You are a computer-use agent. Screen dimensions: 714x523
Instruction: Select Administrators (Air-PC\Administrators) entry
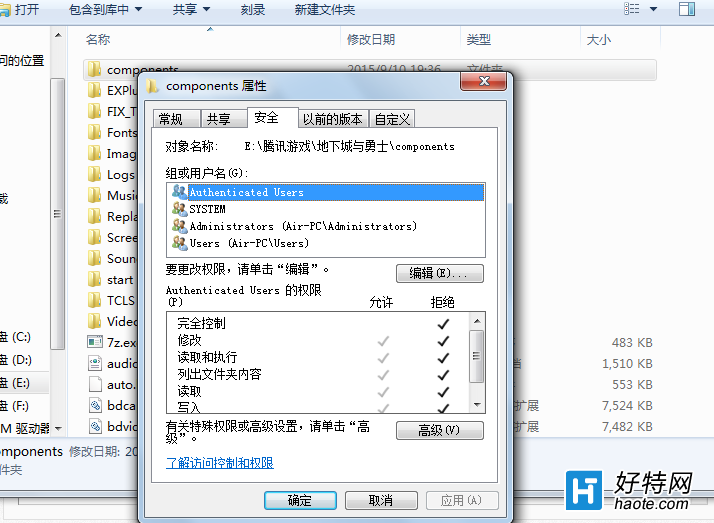point(303,226)
